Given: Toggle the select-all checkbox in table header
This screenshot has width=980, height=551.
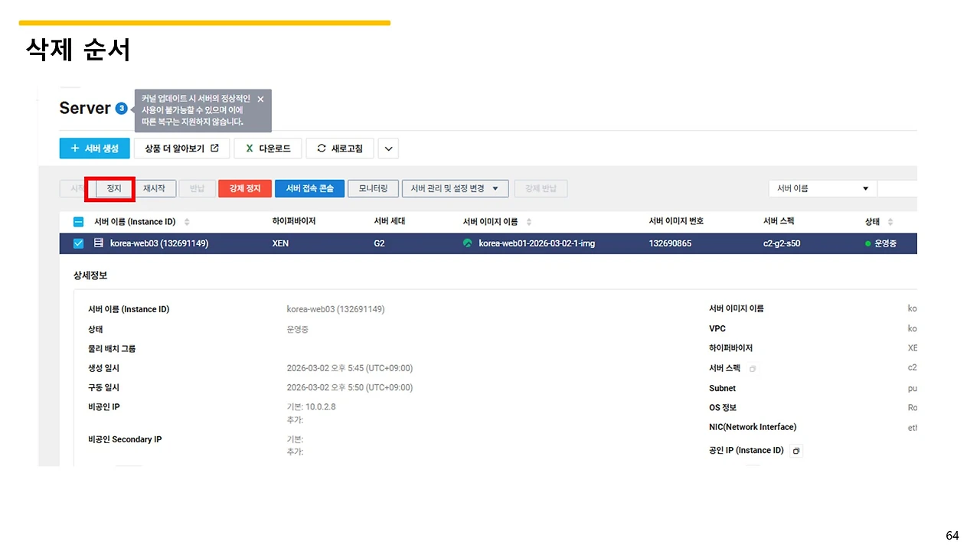Looking at the screenshot, I should coord(78,222).
